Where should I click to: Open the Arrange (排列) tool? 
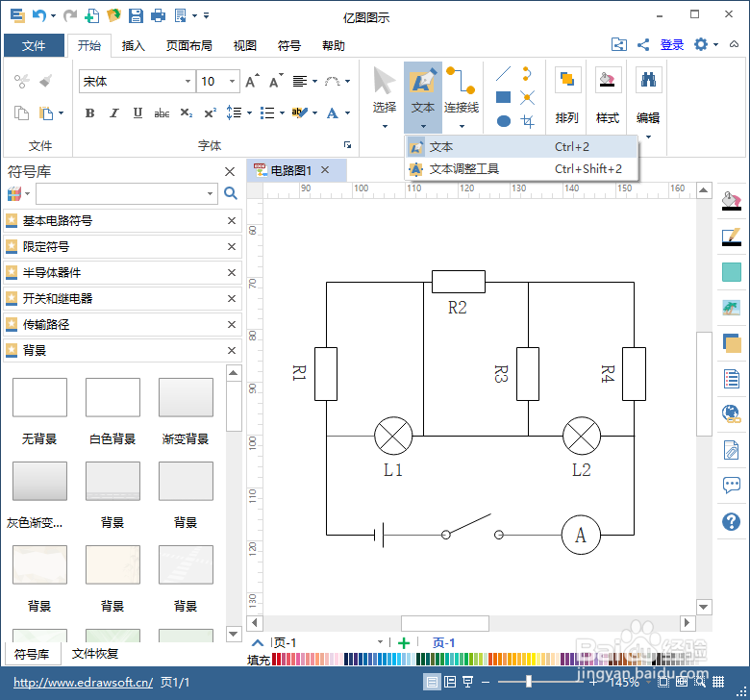(x=567, y=96)
